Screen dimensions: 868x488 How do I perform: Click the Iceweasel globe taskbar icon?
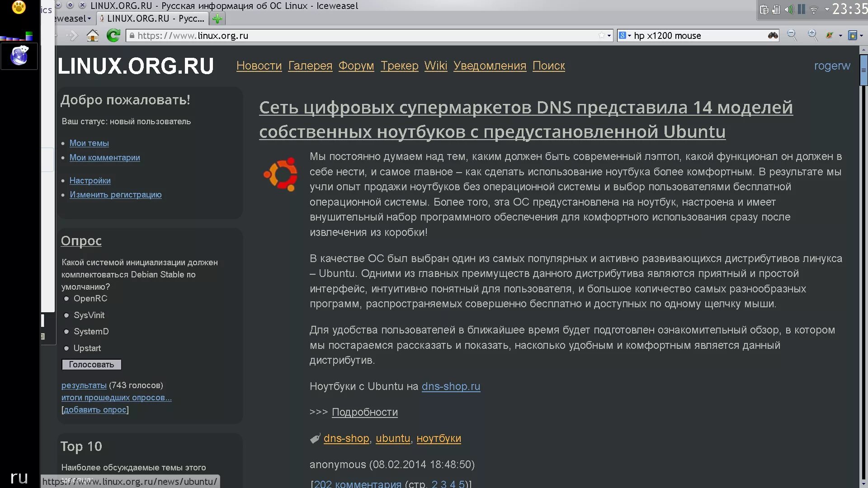coord(19,56)
